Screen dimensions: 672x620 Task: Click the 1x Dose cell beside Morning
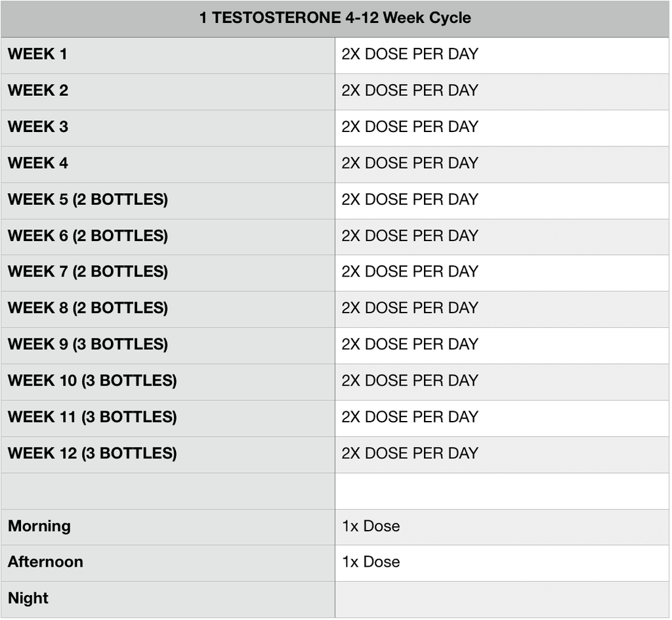[x=371, y=526]
